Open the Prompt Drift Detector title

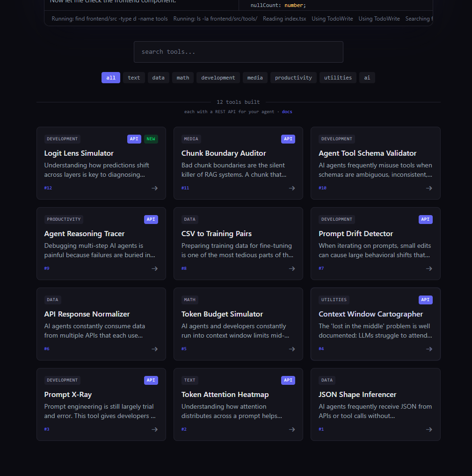coord(356,234)
